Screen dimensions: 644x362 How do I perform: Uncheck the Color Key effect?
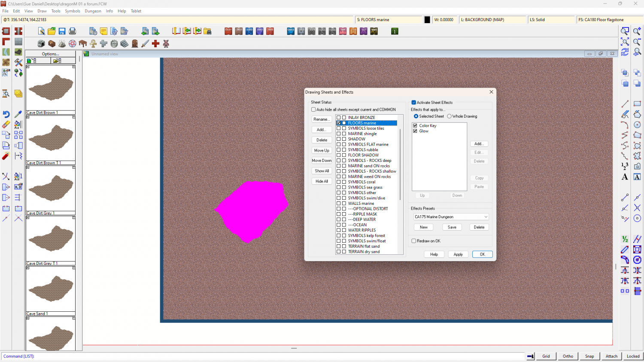coord(415,126)
